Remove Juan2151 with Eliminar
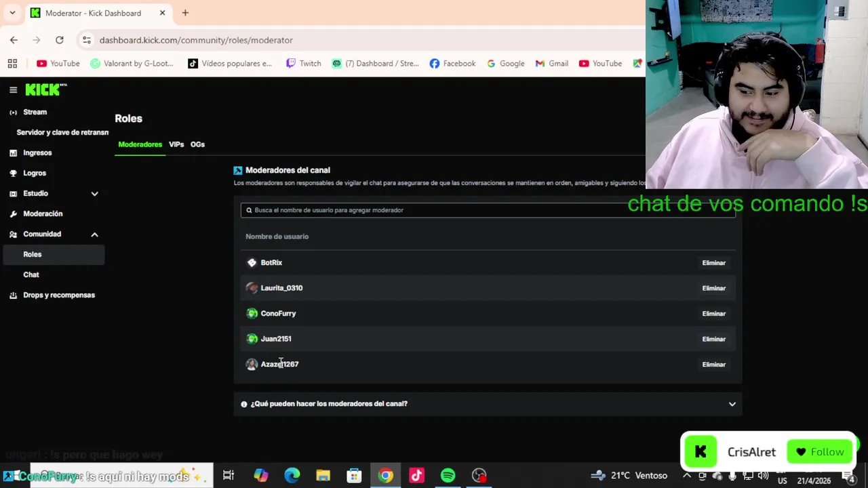The width and height of the screenshot is (868, 488). click(x=713, y=339)
